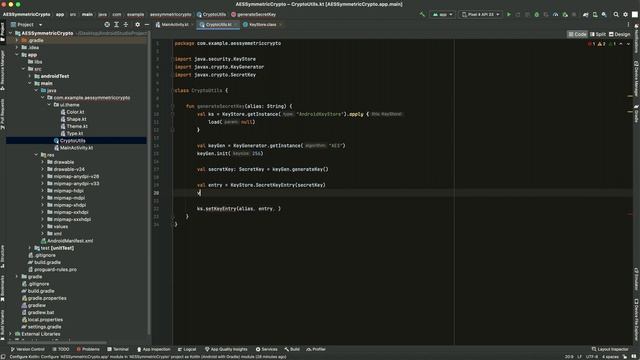This screenshot has height=360, width=640.
Task: Open Project tool window side tab
Action: point(2,32)
